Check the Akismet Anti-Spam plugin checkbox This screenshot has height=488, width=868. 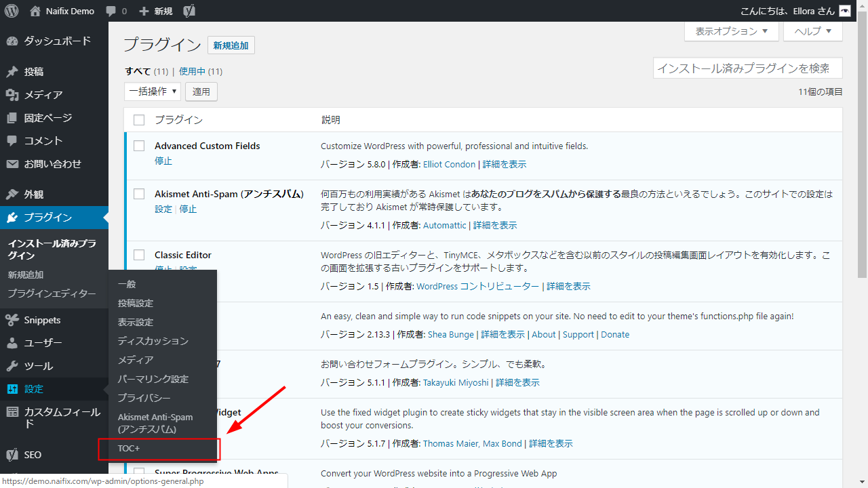pyautogui.click(x=139, y=194)
